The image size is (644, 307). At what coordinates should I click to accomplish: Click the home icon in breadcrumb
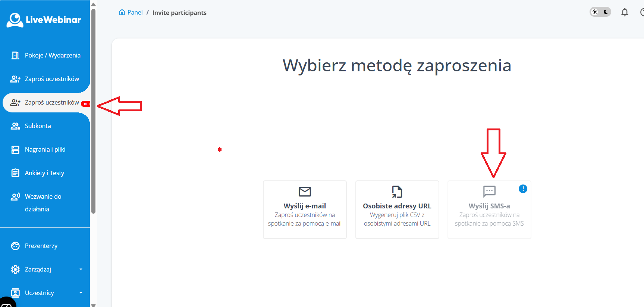122,12
